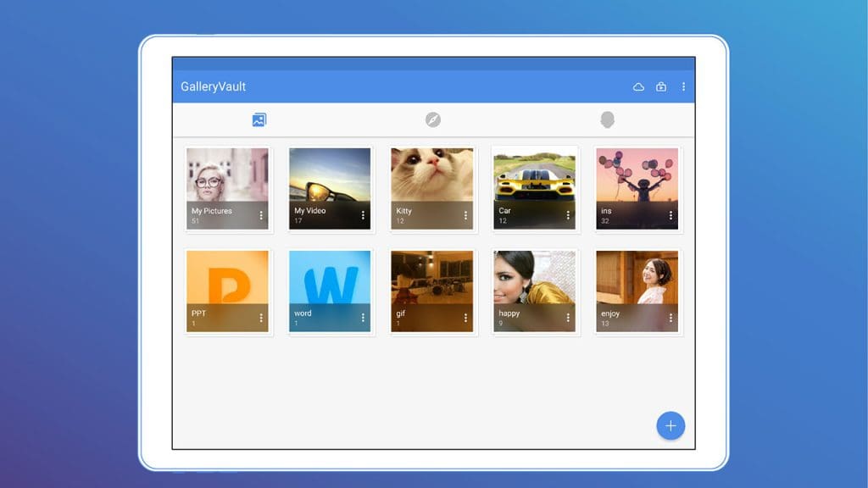Open cloud sync from the header

[x=639, y=86]
